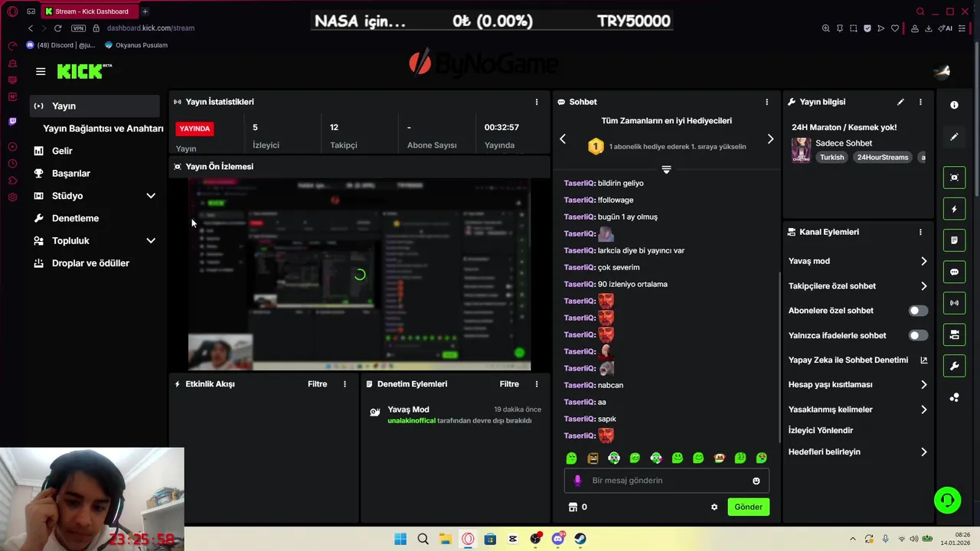This screenshot has width=980, height=551.
Task: Open the Kick hamburger menu
Action: point(41,71)
